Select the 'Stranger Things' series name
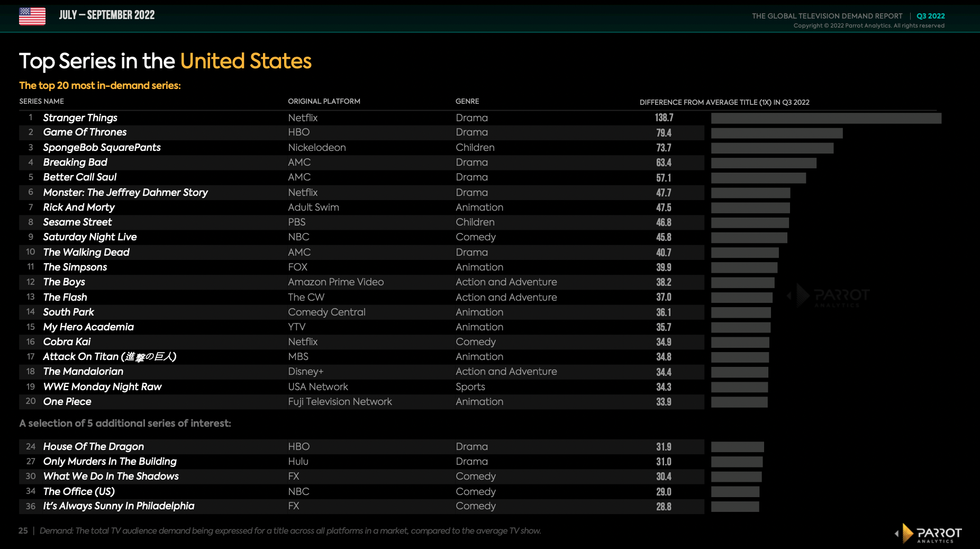The width and height of the screenshot is (980, 549). tap(80, 118)
